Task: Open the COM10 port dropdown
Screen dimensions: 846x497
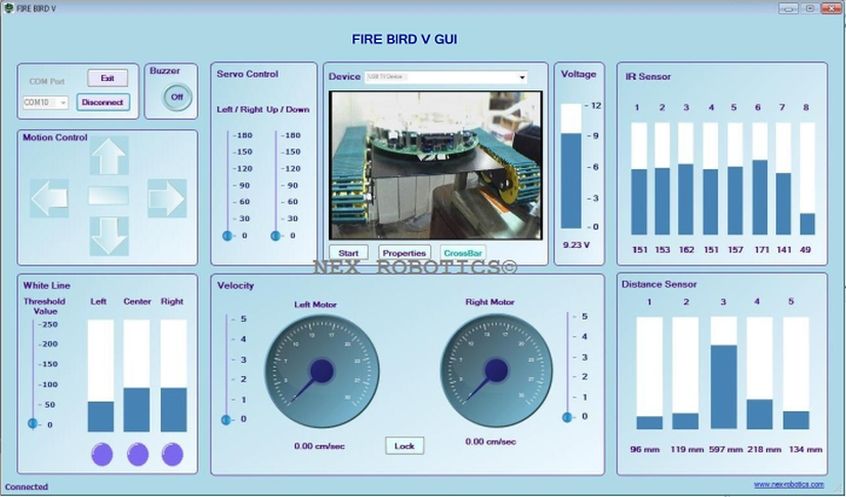Action: (x=46, y=102)
